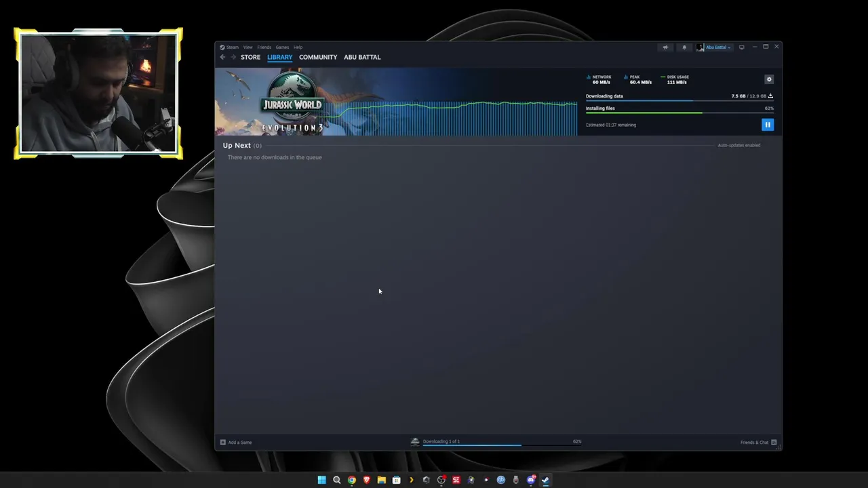Open the qBittorrent taskbar icon

point(501,480)
